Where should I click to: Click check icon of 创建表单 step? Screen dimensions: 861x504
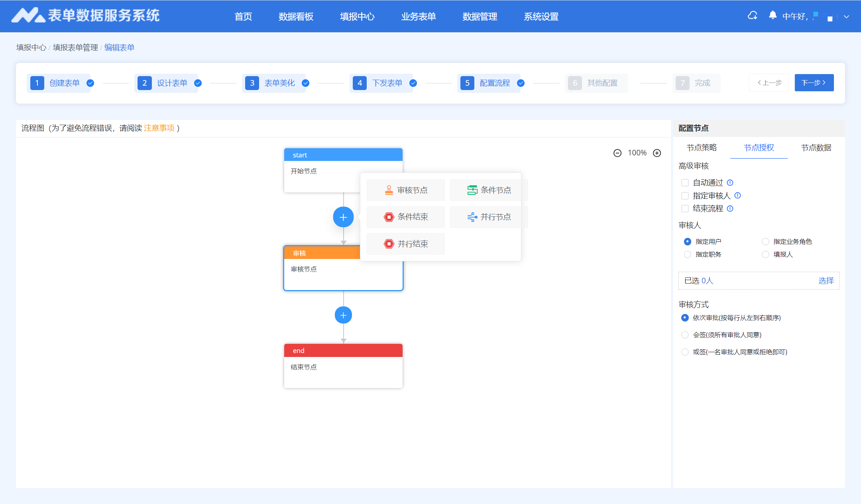point(90,83)
